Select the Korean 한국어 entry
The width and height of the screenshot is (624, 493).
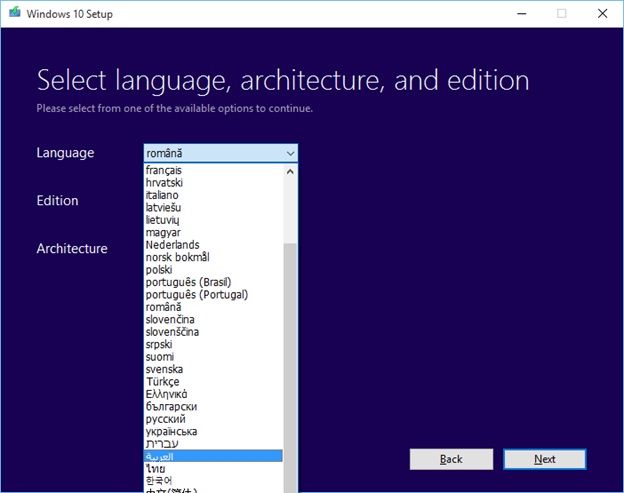pyautogui.click(x=213, y=481)
